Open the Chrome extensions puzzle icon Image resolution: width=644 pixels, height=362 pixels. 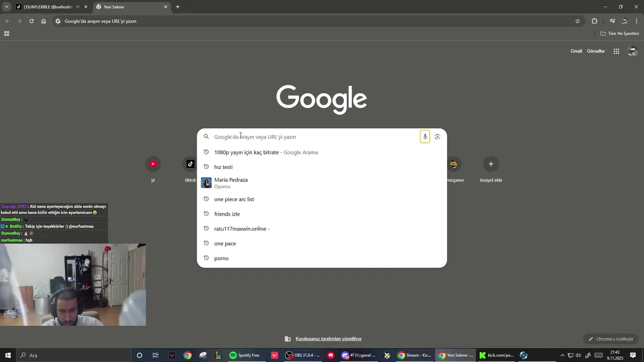(595, 21)
